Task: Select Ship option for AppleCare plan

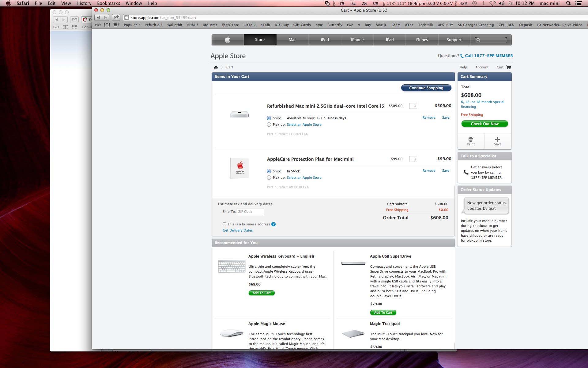Action: pyautogui.click(x=269, y=171)
